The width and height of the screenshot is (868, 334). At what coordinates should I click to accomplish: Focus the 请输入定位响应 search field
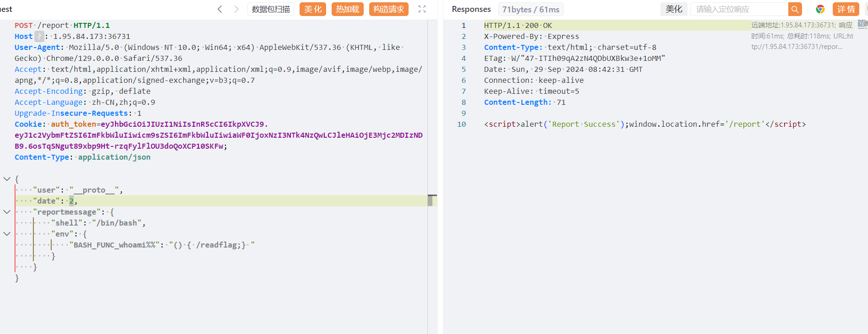(739, 9)
